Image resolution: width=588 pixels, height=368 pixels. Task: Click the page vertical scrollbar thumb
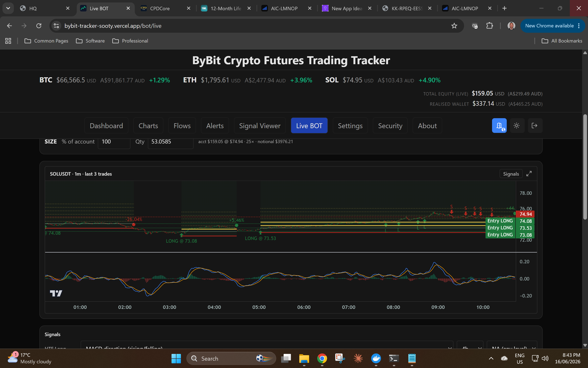point(585,167)
